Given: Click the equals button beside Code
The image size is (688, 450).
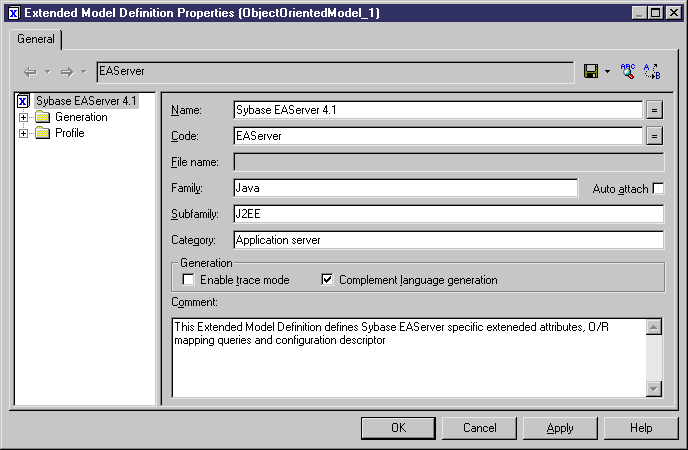Looking at the screenshot, I should pos(654,136).
